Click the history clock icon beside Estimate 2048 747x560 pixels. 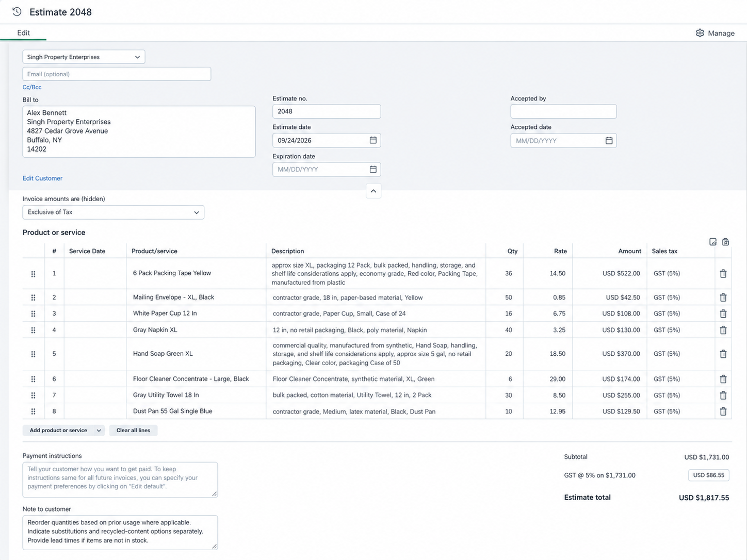click(17, 12)
